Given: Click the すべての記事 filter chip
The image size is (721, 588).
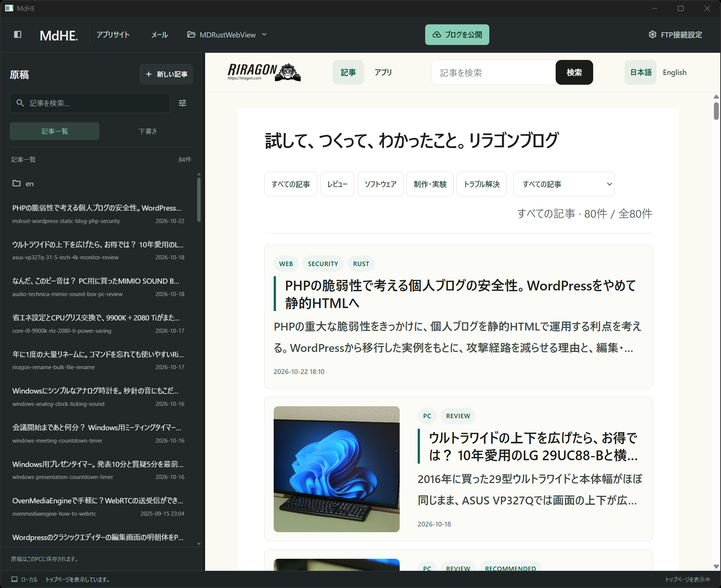Looking at the screenshot, I should [291, 184].
